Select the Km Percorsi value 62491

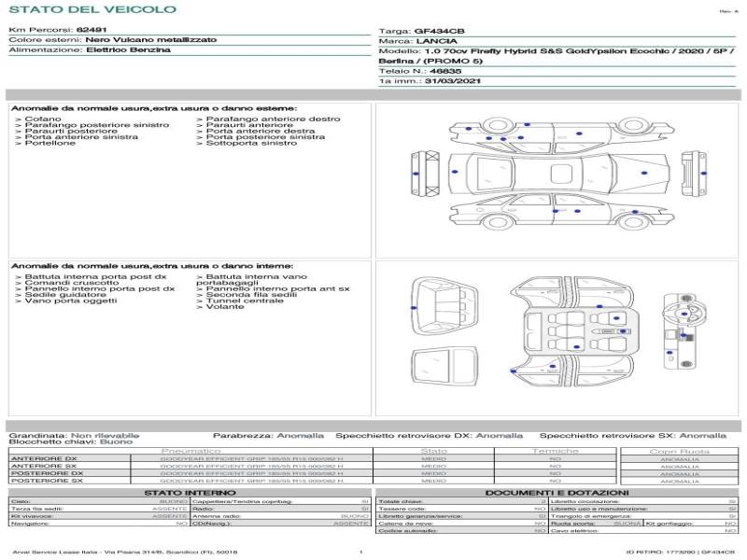92,30
